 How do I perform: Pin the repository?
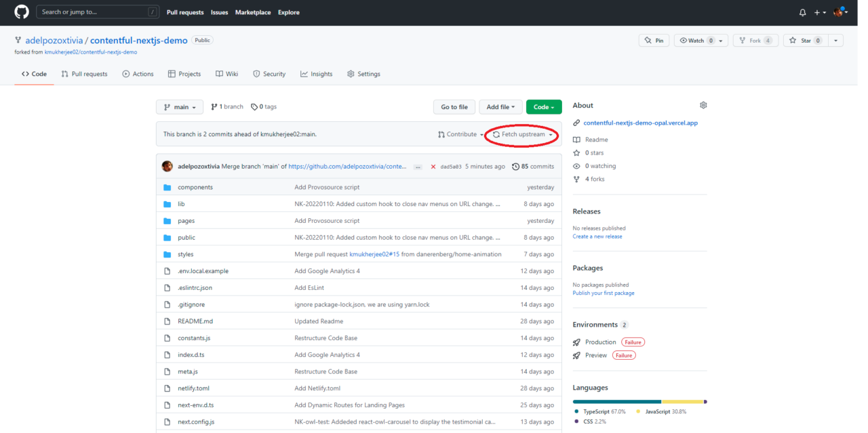click(654, 41)
